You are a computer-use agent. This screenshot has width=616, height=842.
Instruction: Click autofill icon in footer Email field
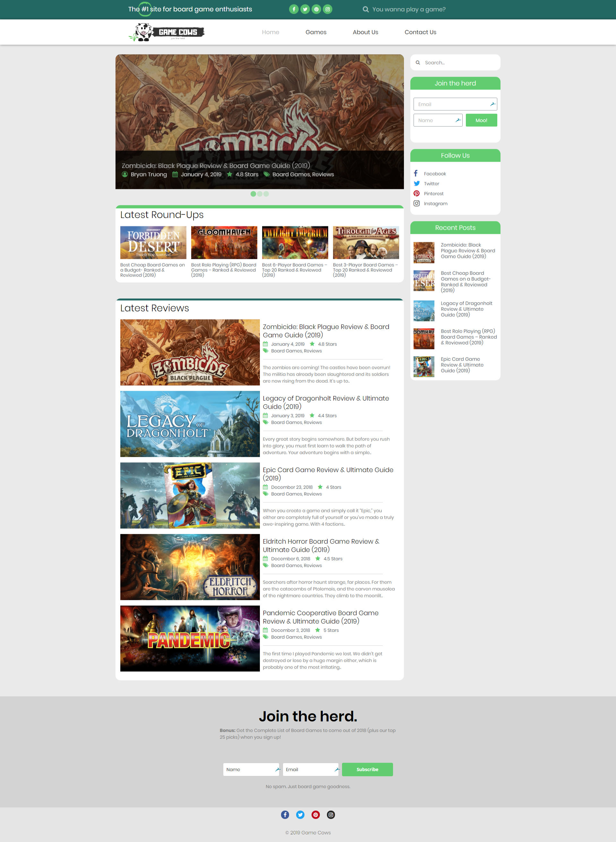(337, 769)
